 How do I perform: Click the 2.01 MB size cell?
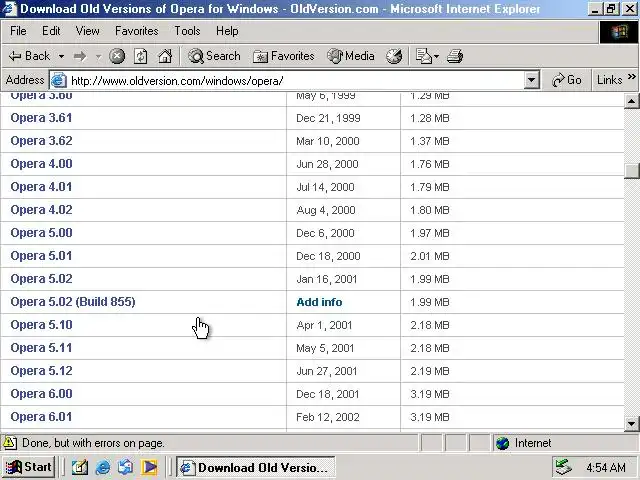click(430, 256)
